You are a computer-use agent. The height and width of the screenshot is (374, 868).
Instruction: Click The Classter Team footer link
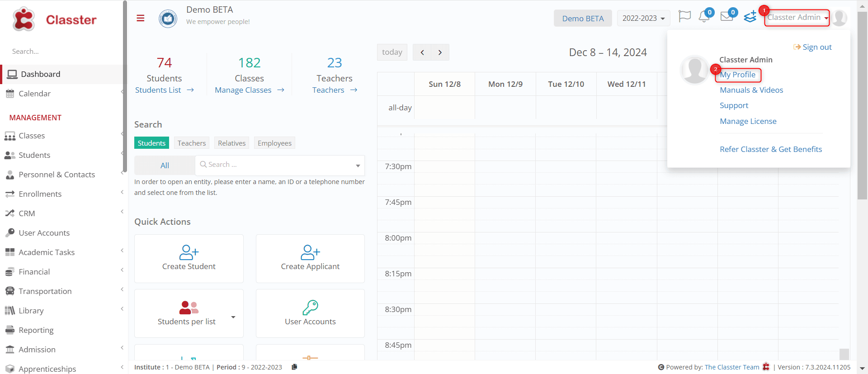pyautogui.click(x=732, y=367)
